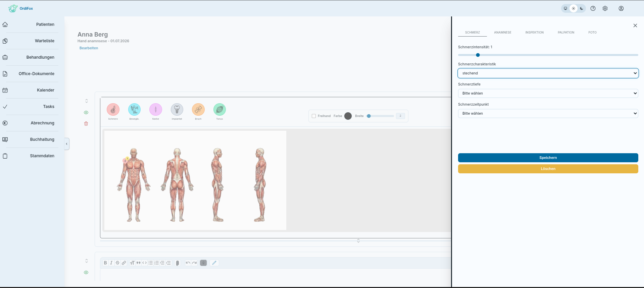The width and height of the screenshot is (644, 288).
Task: Select the Implantat marker tool
Action: pyautogui.click(x=177, y=109)
